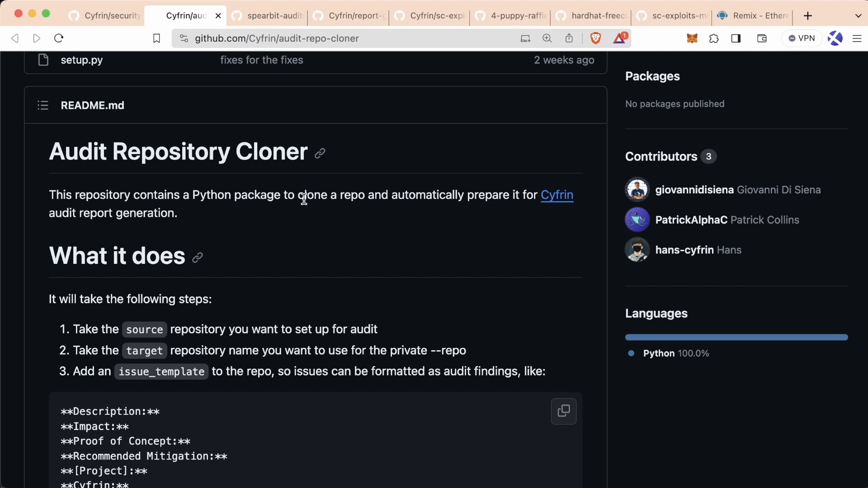The image size is (868, 488).
Task: Switch to the spearbit-audit tab
Action: point(274,16)
